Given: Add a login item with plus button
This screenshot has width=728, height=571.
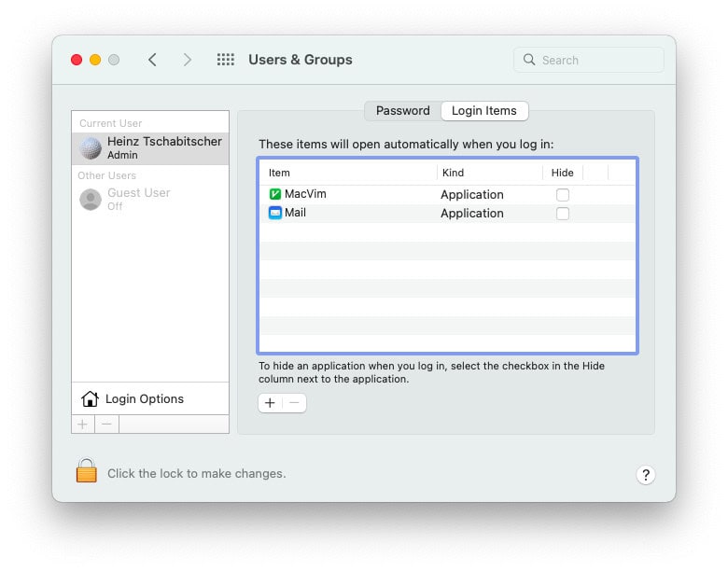Looking at the screenshot, I should 270,403.
